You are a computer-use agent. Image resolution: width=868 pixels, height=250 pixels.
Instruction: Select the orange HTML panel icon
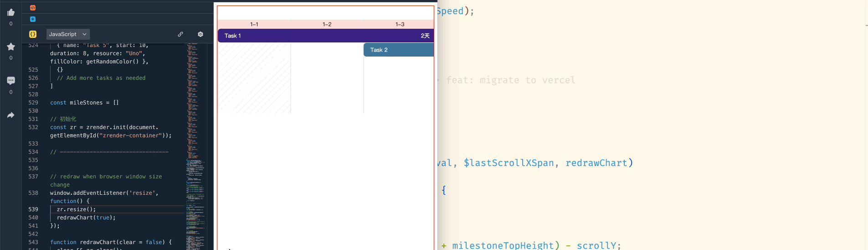[x=33, y=8]
